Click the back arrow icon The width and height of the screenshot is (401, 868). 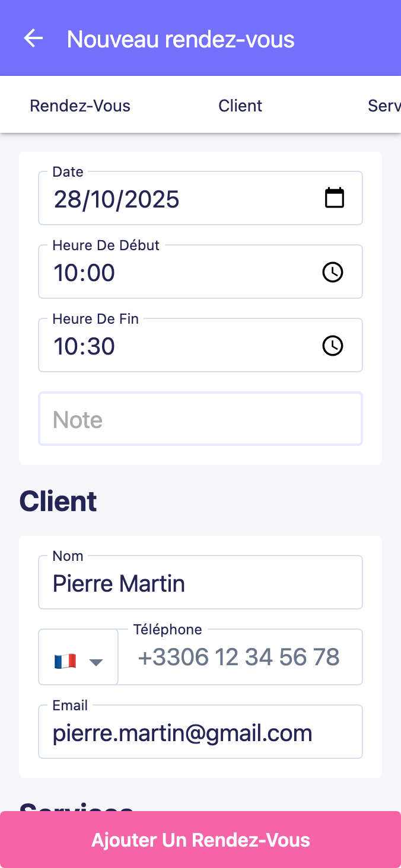click(33, 39)
